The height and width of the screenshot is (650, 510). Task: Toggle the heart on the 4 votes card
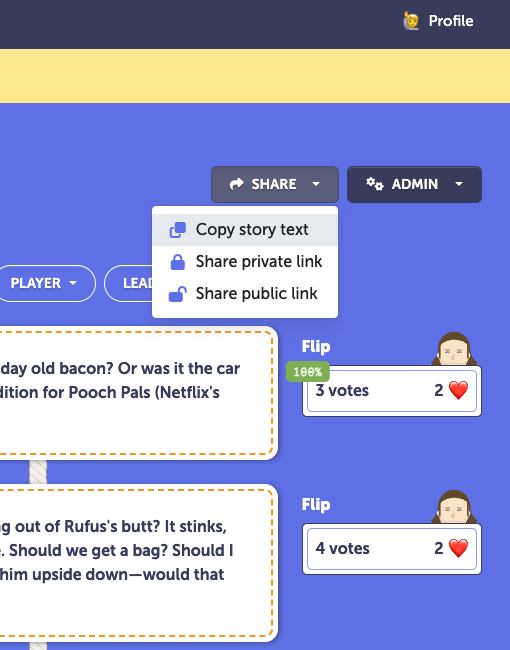click(458, 548)
